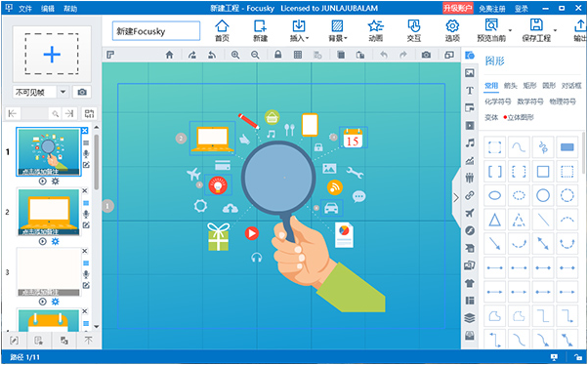The width and height of the screenshot is (588, 365).
Task: Select the laptop frame 2 thumbnail
Action: 49,212
